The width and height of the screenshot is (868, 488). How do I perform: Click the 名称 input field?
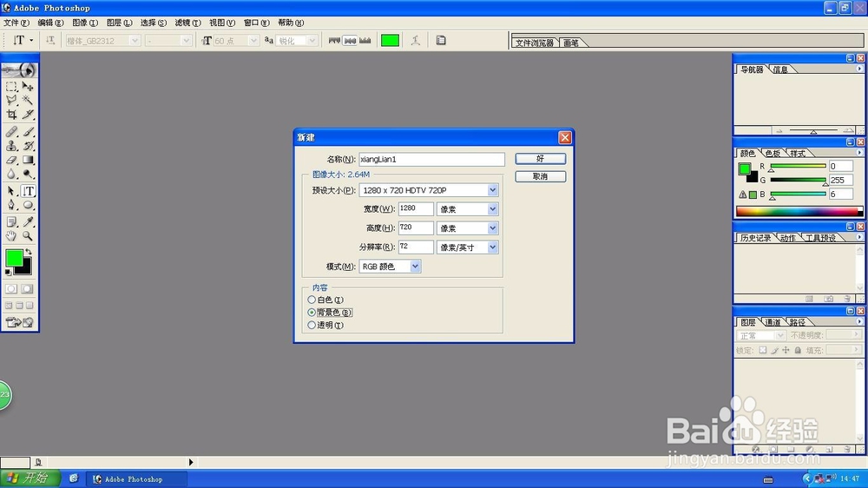(431, 160)
